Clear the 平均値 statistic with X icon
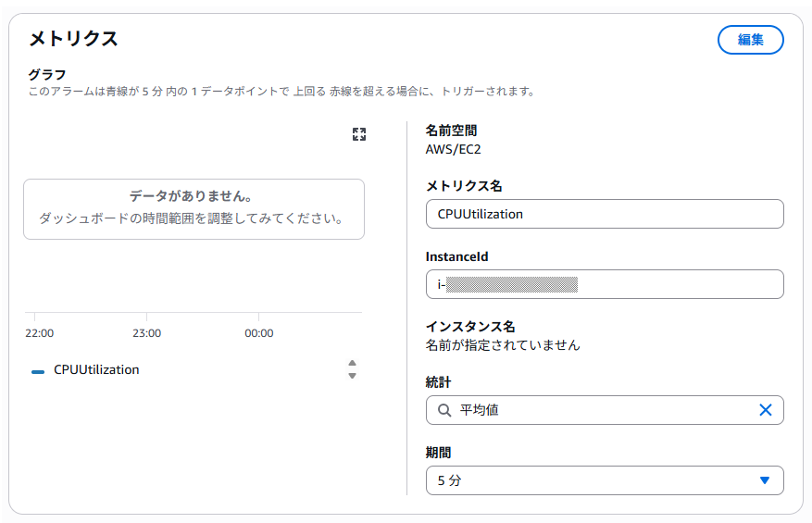The image size is (812, 523). (x=766, y=410)
